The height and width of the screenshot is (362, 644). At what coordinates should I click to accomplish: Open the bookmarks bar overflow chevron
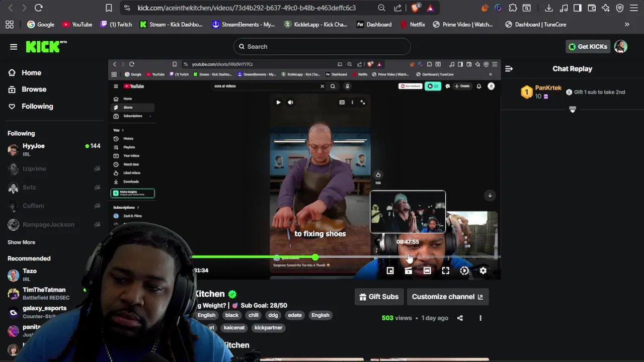click(x=627, y=24)
